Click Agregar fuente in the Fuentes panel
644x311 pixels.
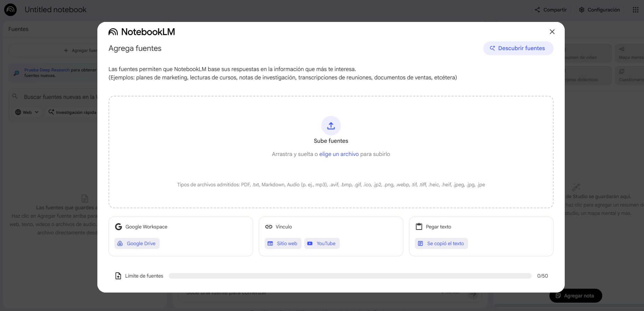tap(81, 50)
